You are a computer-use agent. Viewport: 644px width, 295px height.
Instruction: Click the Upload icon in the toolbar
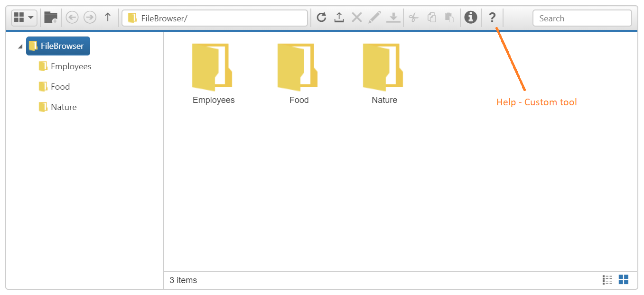339,17
